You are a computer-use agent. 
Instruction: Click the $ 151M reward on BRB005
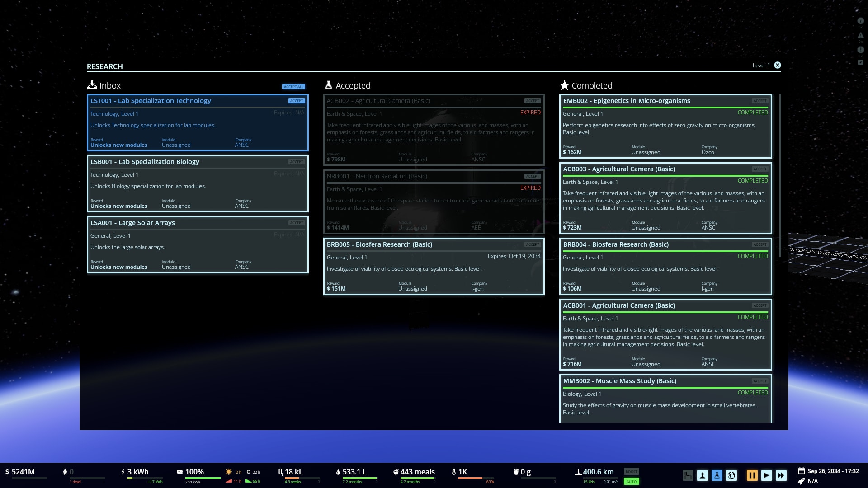336,289
